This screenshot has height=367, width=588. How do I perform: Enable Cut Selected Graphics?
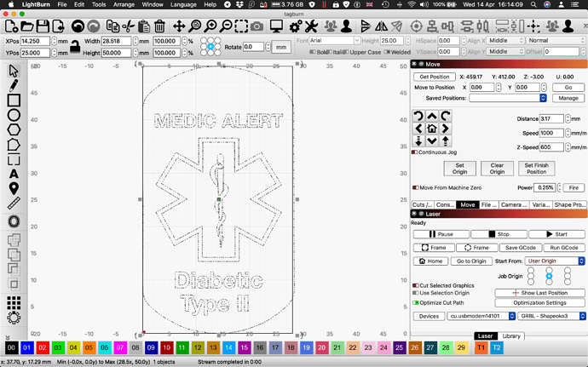[x=415, y=285]
